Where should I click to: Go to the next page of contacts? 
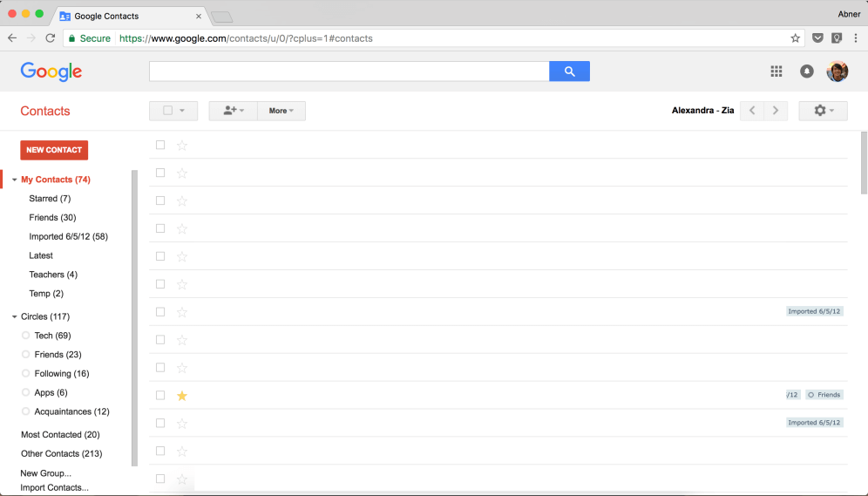pos(776,111)
